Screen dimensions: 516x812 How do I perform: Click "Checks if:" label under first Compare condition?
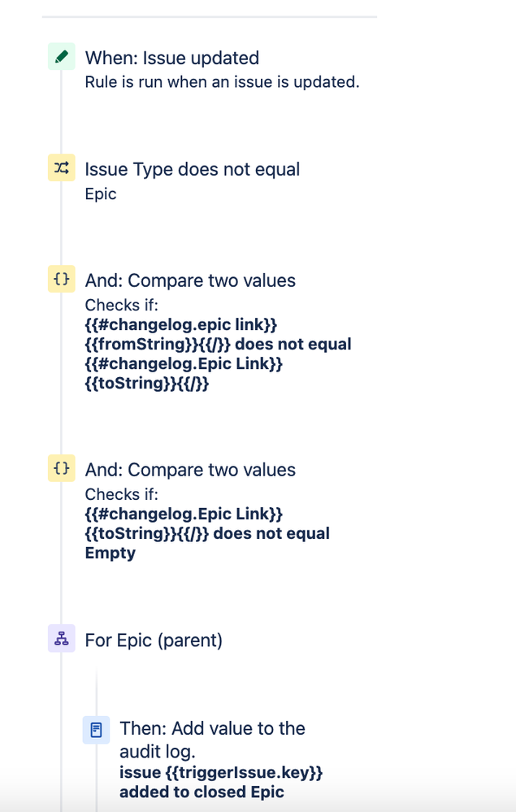(x=121, y=305)
